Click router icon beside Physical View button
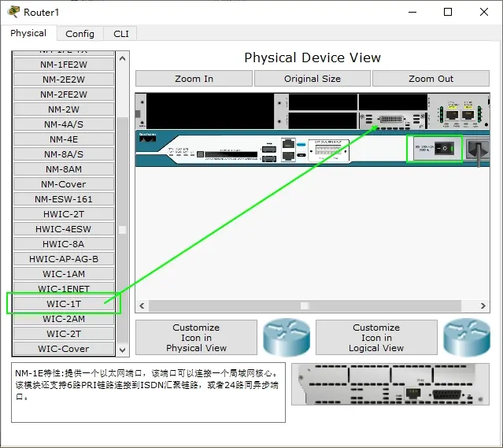The width and height of the screenshot is (503, 448). click(x=287, y=337)
